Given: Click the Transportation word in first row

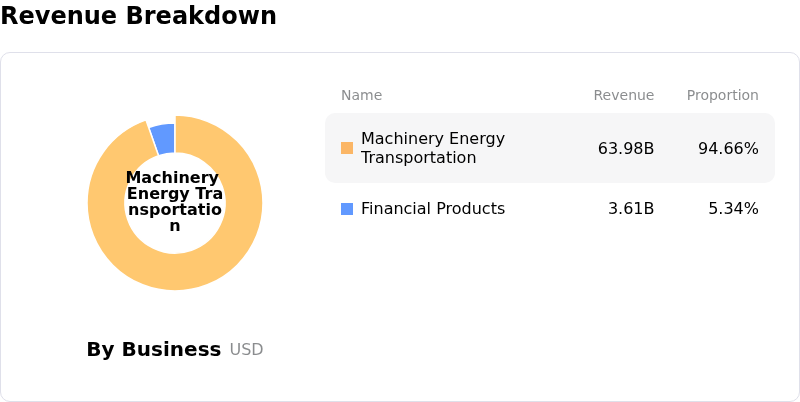Looking at the screenshot, I should (418, 158).
